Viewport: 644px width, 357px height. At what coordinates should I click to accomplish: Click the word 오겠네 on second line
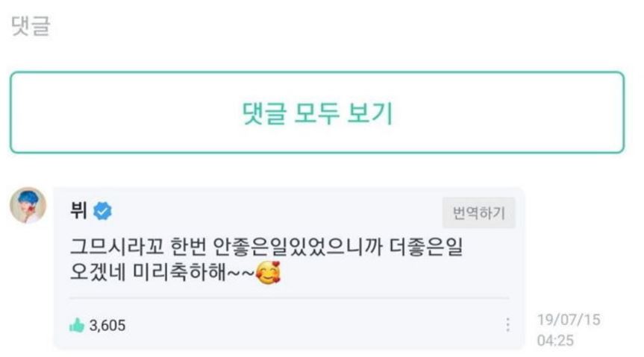[94, 274]
